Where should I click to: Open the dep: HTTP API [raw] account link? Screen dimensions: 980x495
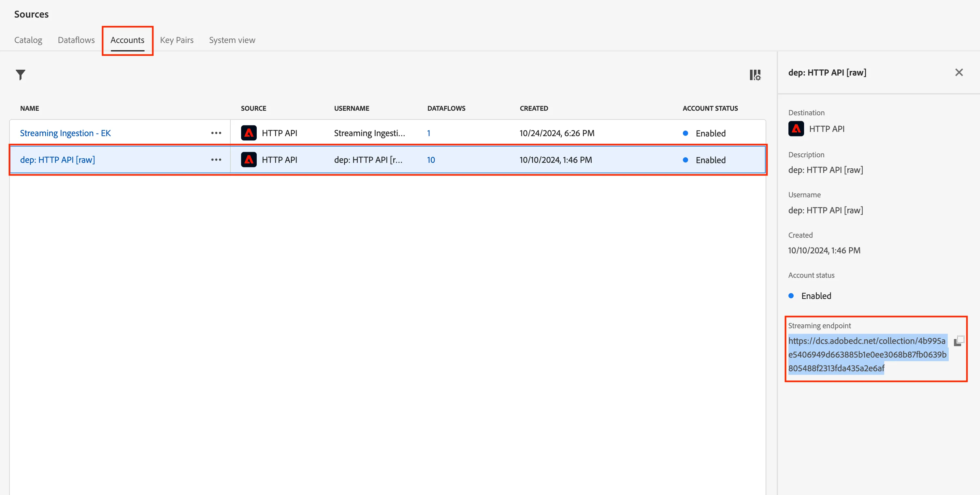coord(57,160)
